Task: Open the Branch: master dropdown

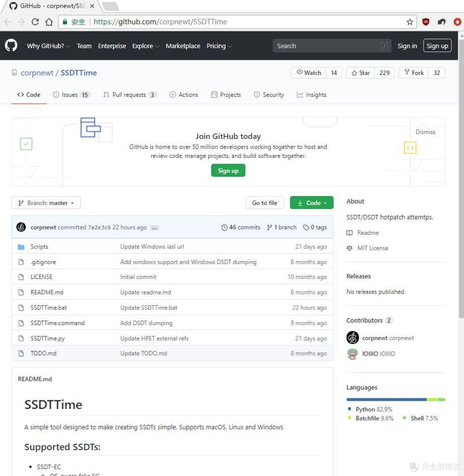Action: click(x=46, y=203)
